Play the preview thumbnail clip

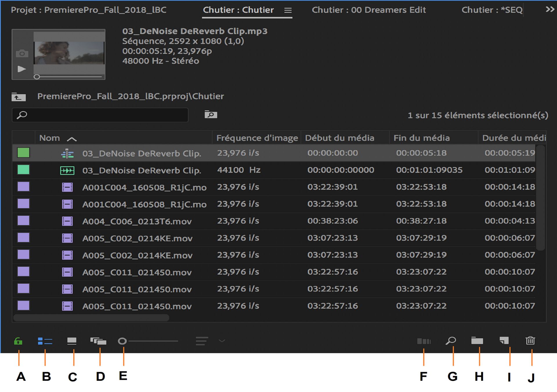point(22,69)
